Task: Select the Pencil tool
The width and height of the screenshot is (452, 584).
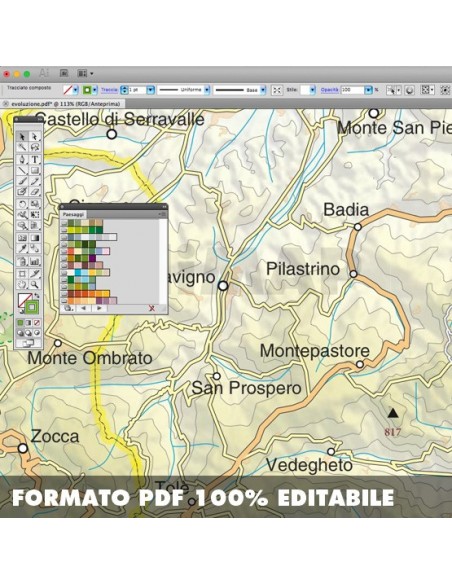Action: coord(35,181)
